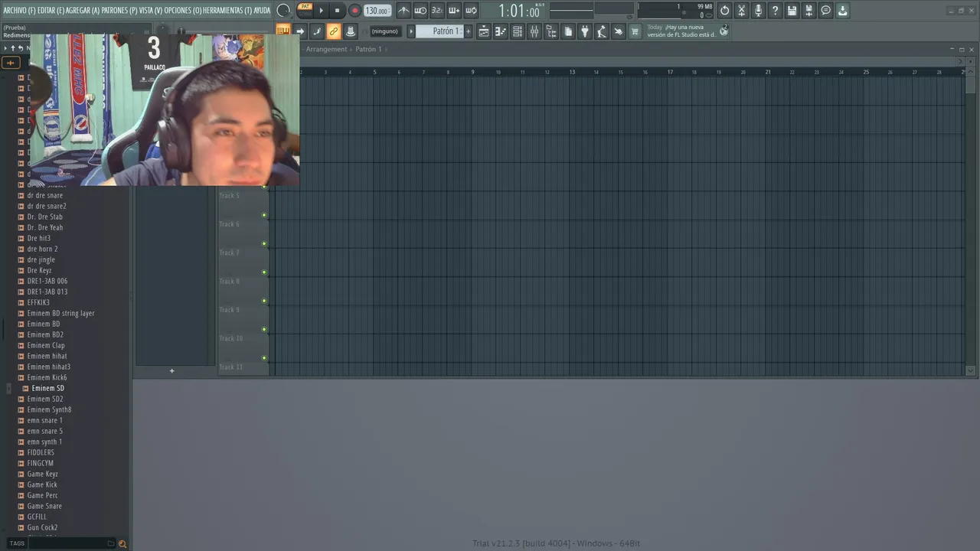Image resolution: width=980 pixels, height=551 pixels.
Task: Toggle loop recording
Action: pyautogui.click(x=472, y=11)
